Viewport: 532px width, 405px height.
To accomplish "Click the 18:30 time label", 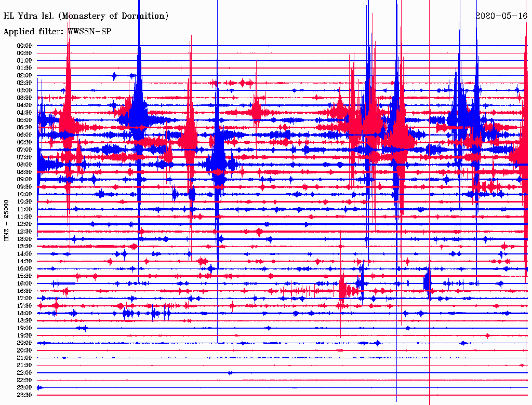I will (x=24, y=320).
